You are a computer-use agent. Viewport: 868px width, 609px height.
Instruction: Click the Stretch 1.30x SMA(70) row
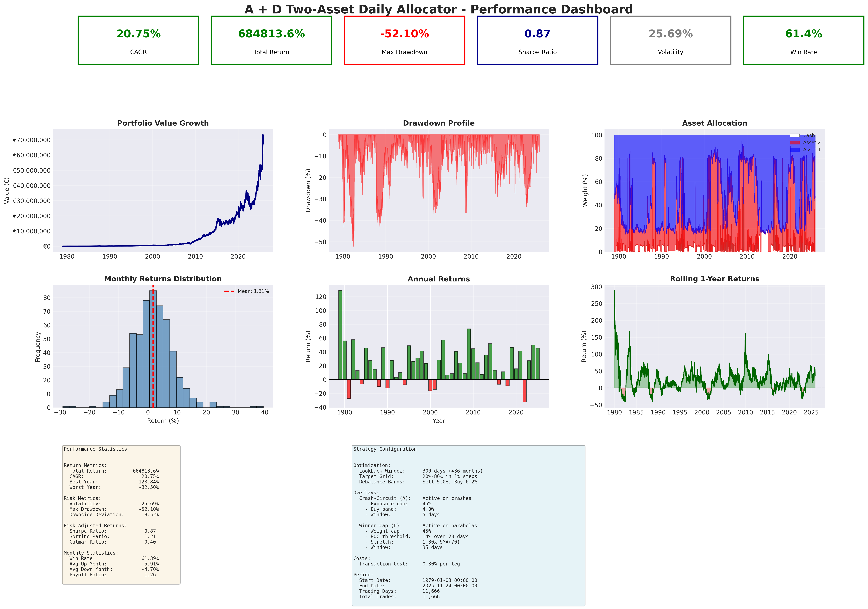point(412,542)
